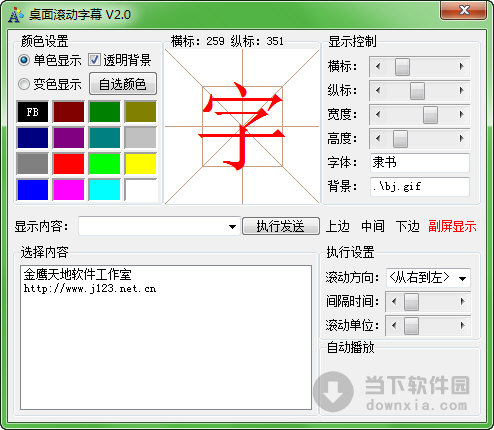Viewport: 494px width, 430px height.
Task: Pick the purple color swatch
Action: [69, 138]
